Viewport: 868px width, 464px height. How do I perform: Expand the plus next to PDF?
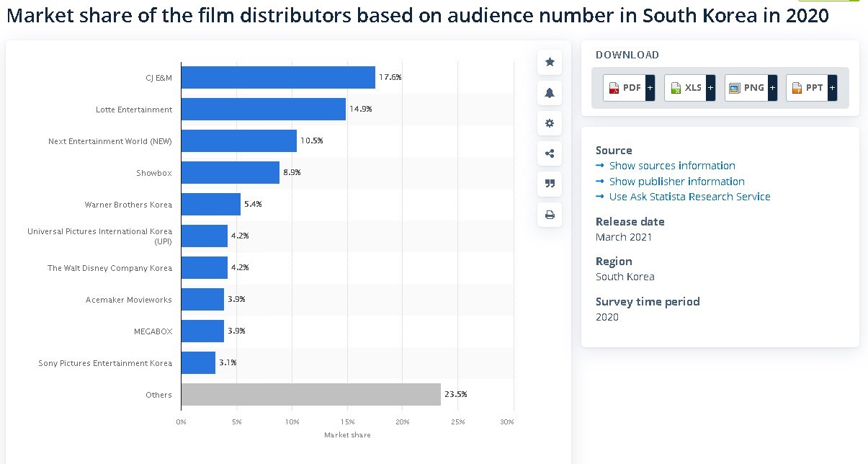point(650,88)
